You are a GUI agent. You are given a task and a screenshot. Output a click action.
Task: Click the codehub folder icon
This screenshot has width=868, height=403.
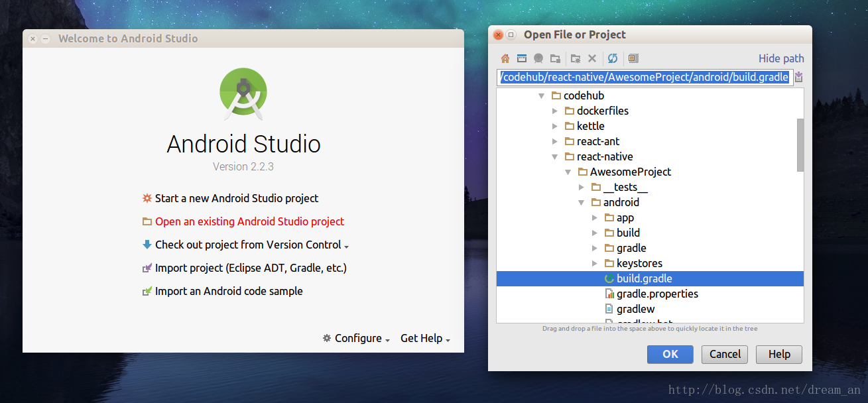pos(556,96)
